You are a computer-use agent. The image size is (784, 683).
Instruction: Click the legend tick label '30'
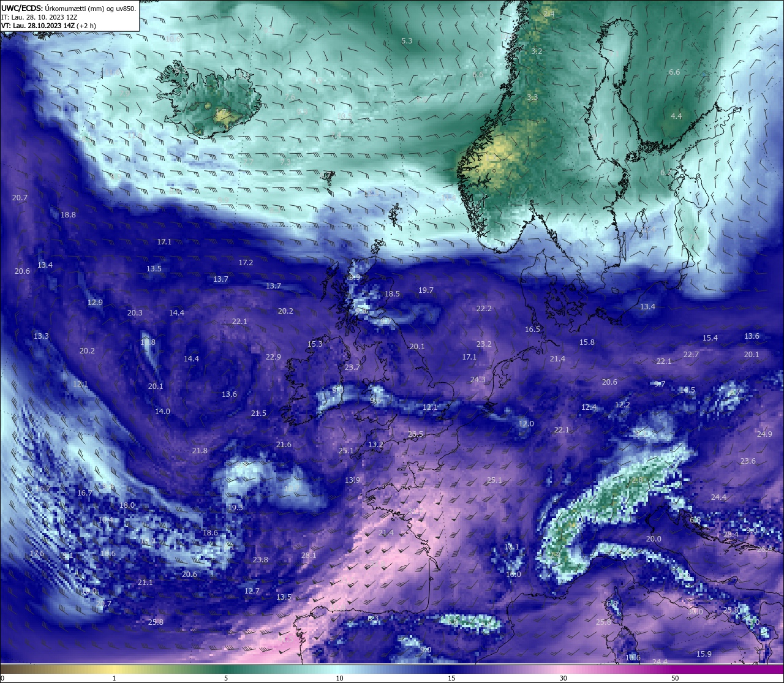pyautogui.click(x=563, y=678)
